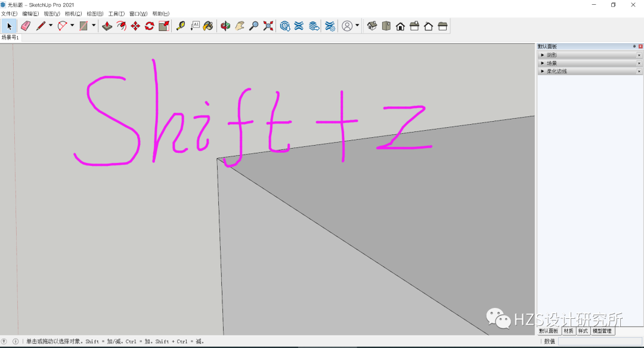Viewport: 644px width, 348px height.
Task: Switch to Left view
Action: (x=442, y=26)
